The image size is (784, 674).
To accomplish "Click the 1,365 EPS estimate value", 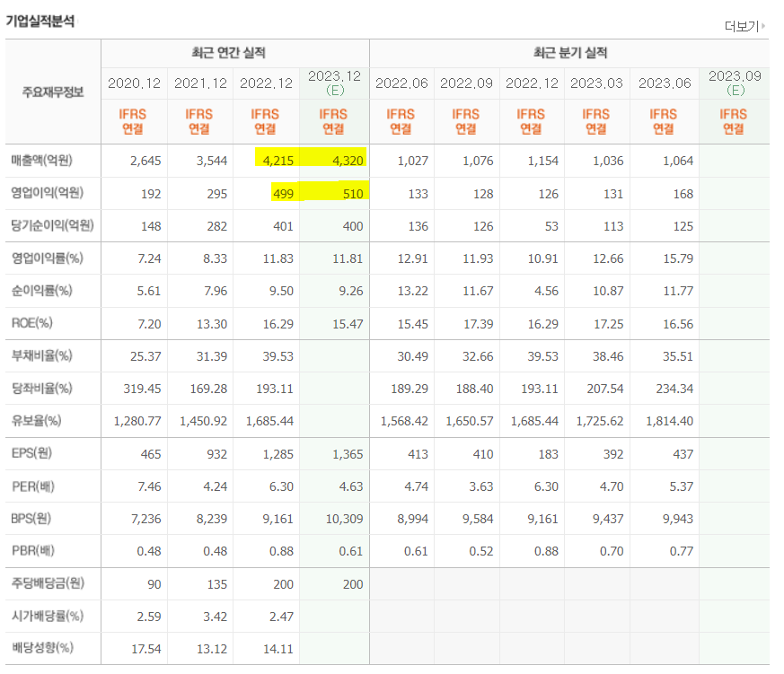I will tap(348, 454).
